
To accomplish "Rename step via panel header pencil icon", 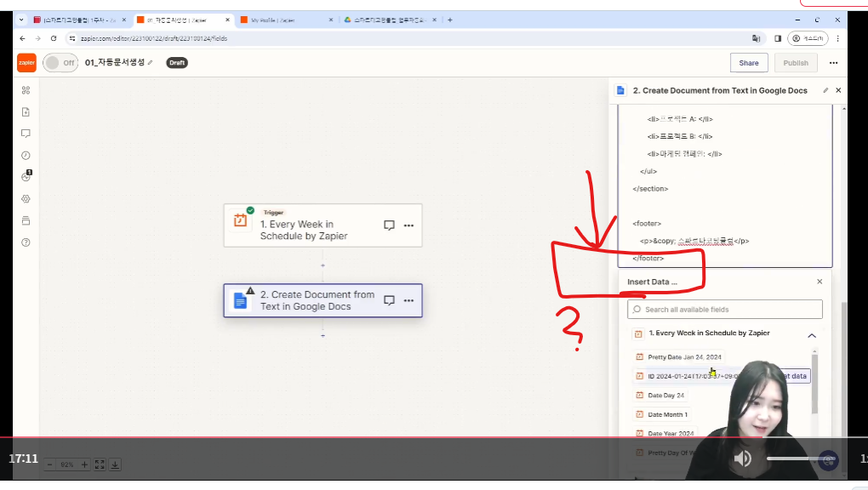I will click(x=825, y=90).
